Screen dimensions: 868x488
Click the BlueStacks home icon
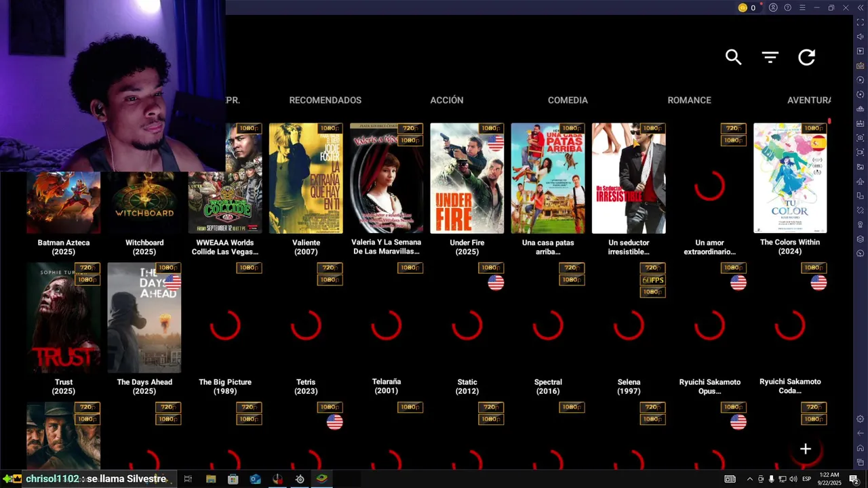tap(861, 448)
